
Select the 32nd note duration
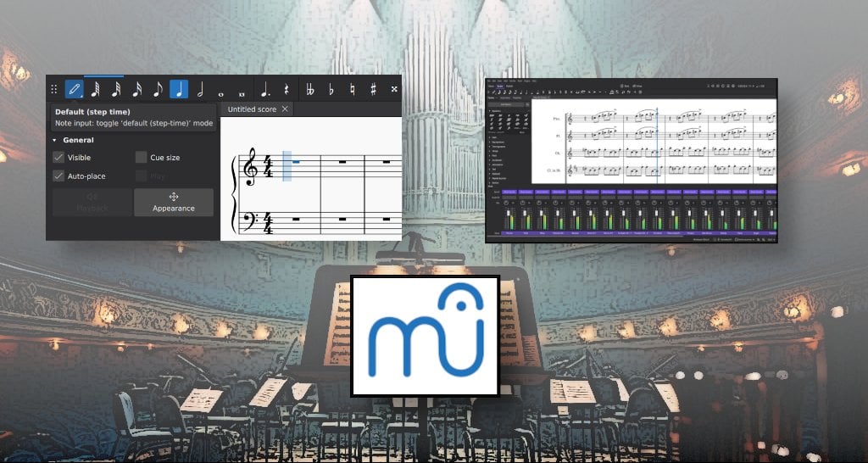pos(116,89)
